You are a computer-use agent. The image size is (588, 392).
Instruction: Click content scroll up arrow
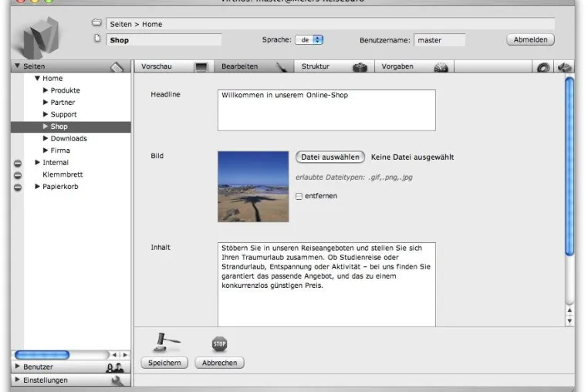(x=569, y=310)
